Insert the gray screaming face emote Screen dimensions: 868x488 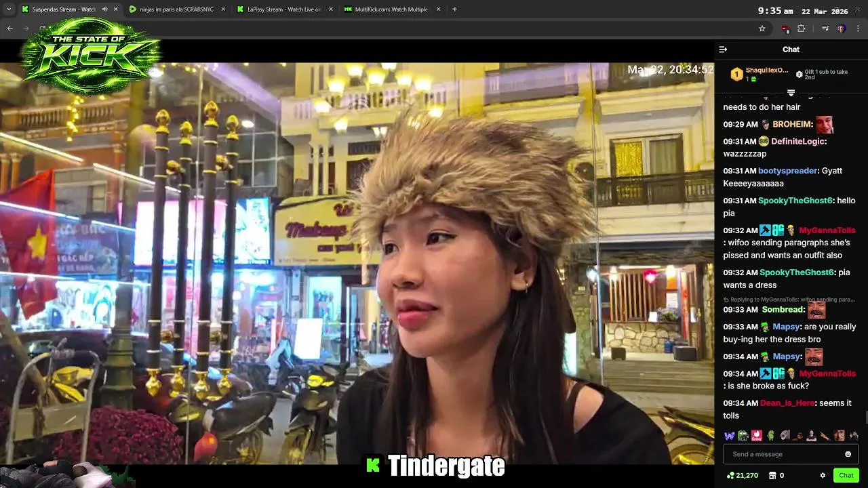pyautogui.click(x=785, y=436)
